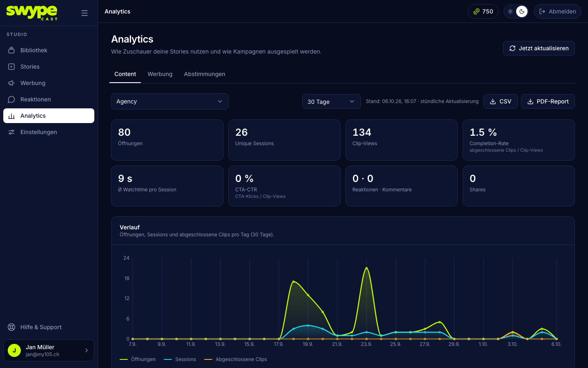
Task: Click the refresh icon on Jetzt aktualisieren
Action: tap(512, 48)
